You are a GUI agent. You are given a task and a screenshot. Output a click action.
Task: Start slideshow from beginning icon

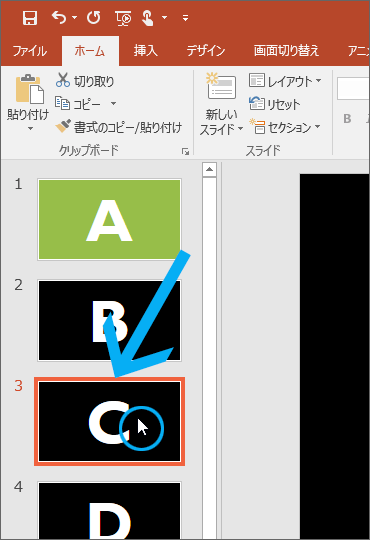click(x=123, y=18)
